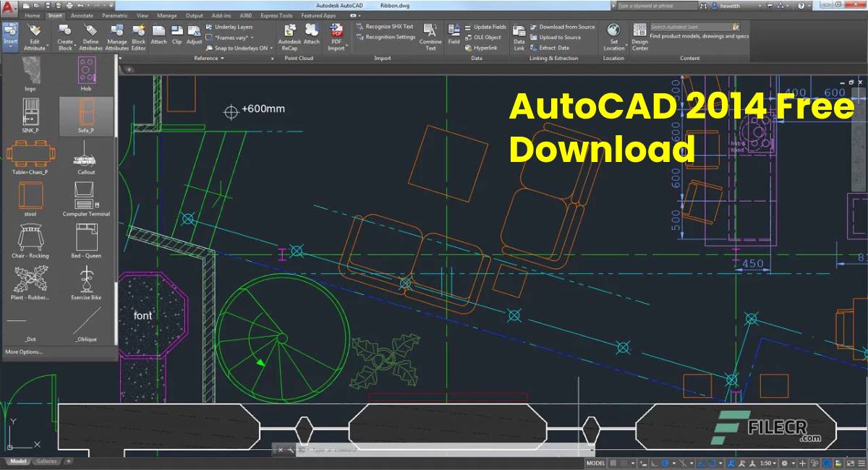Click the point cloud Attach tool
The height and width of the screenshot is (470, 868).
(311, 35)
